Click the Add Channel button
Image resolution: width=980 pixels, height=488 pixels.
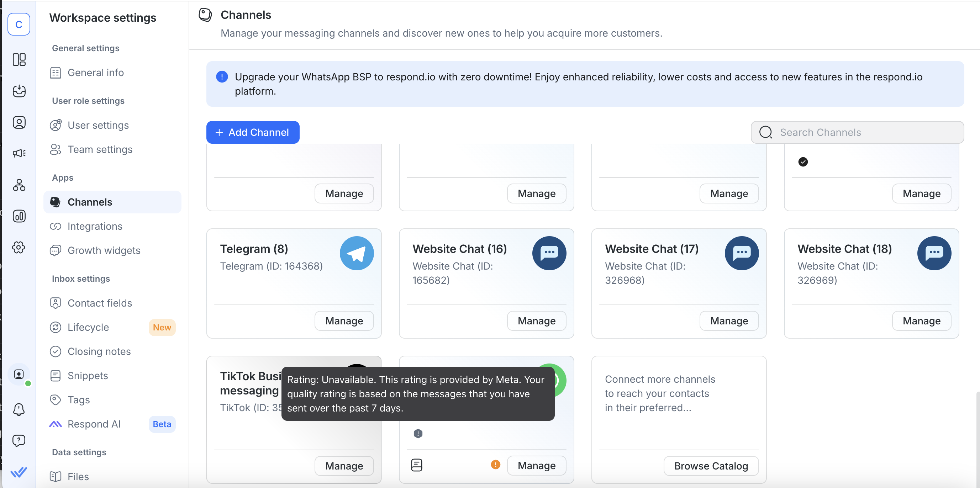(x=253, y=132)
